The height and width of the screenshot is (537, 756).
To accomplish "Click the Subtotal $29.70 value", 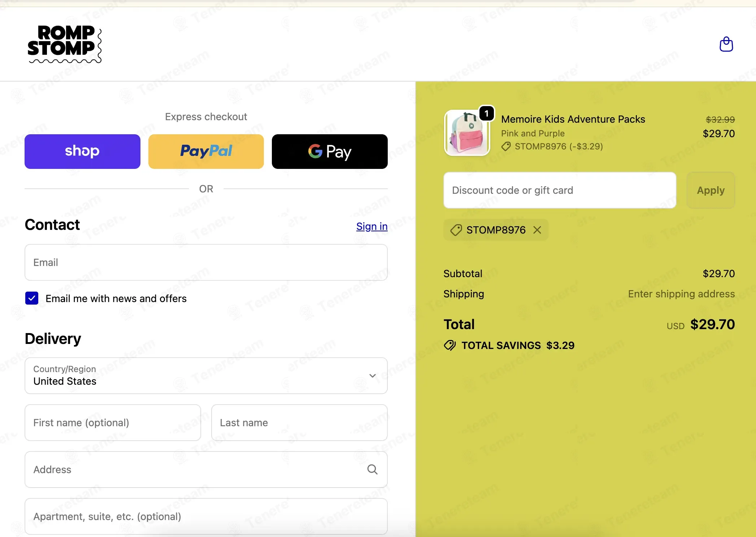I will [719, 274].
